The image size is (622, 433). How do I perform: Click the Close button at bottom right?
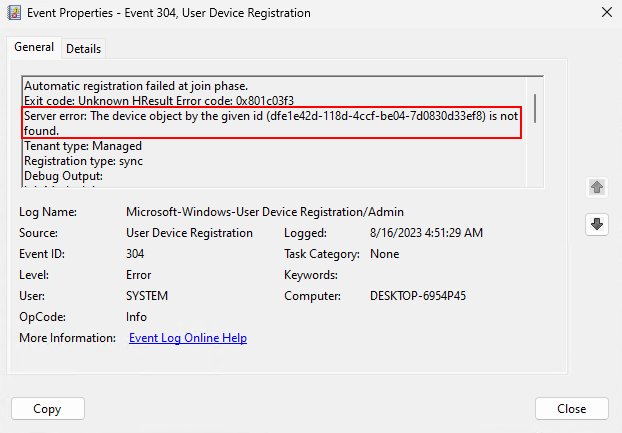[x=571, y=408]
